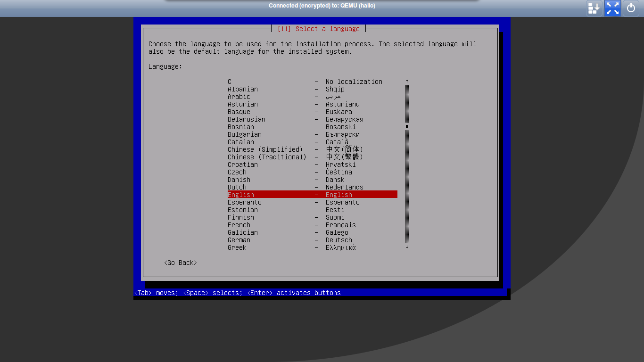Click scrollbar up arrow of language list
Image resolution: width=644 pixels, height=362 pixels.
[407, 82]
